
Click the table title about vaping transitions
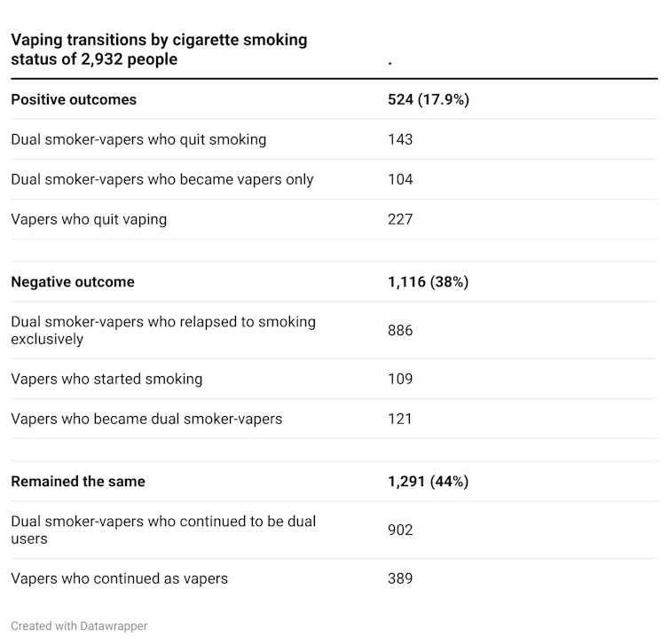pos(159,50)
